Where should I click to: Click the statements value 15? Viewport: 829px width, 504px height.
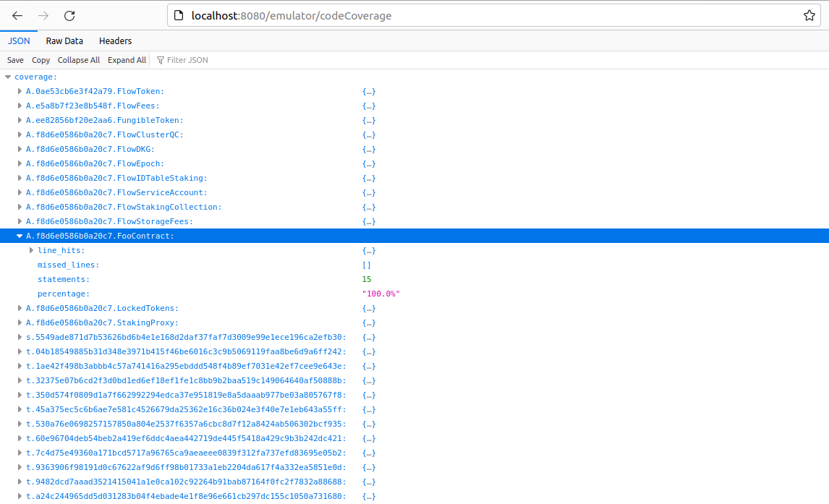[x=367, y=279]
